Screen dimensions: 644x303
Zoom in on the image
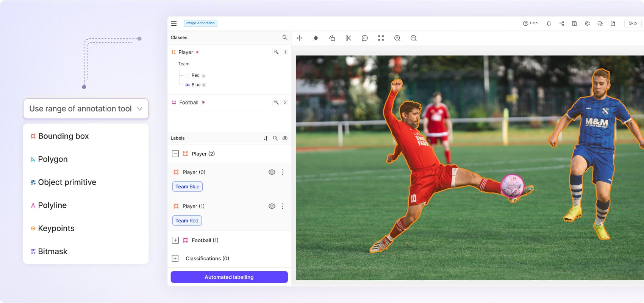click(397, 38)
